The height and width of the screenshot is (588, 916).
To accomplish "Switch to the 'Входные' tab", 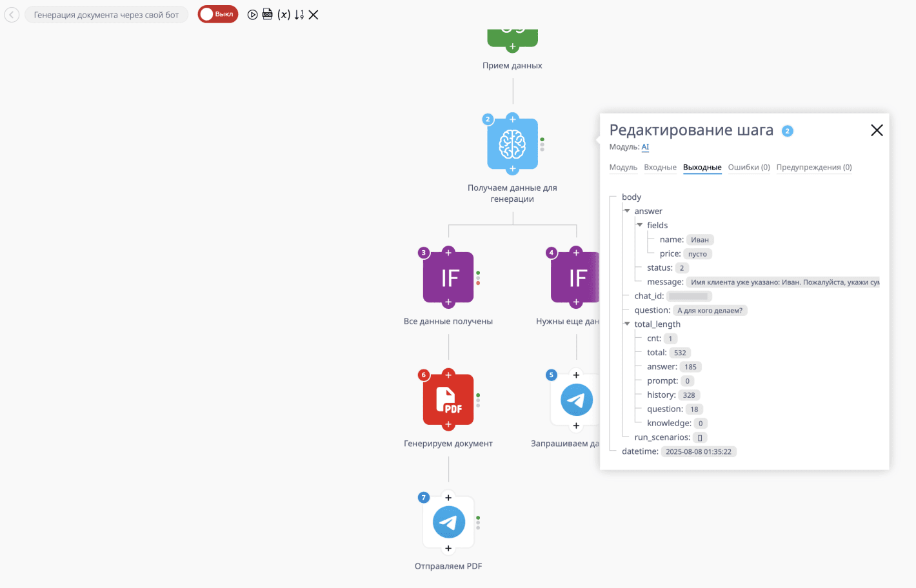I will tap(660, 168).
